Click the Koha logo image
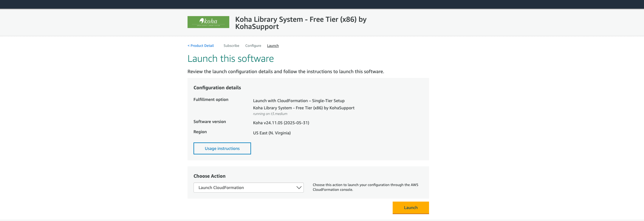The height and width of the screenshot is (221, 644). click(x=208, y=22)
